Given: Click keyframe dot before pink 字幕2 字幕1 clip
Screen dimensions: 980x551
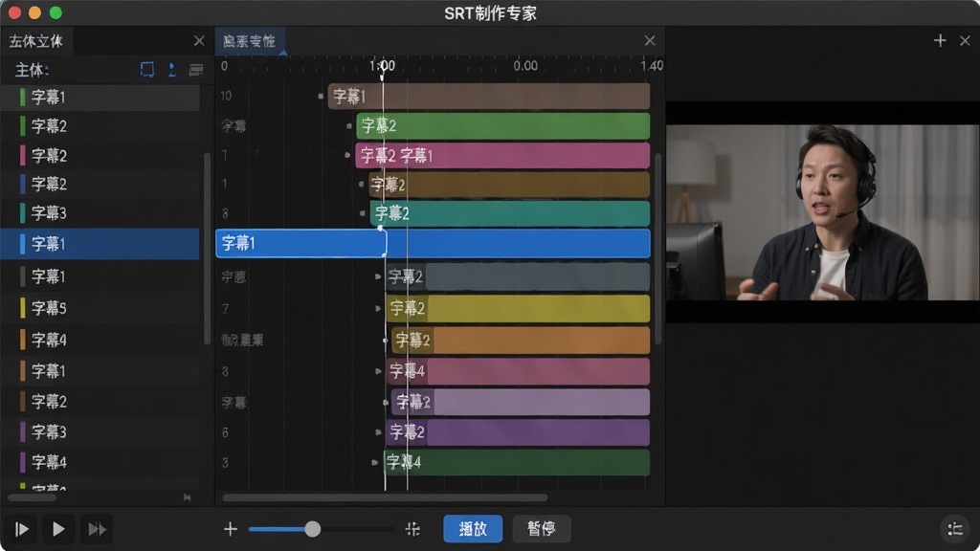Looking at the screenshot, I should coord(347,155).
